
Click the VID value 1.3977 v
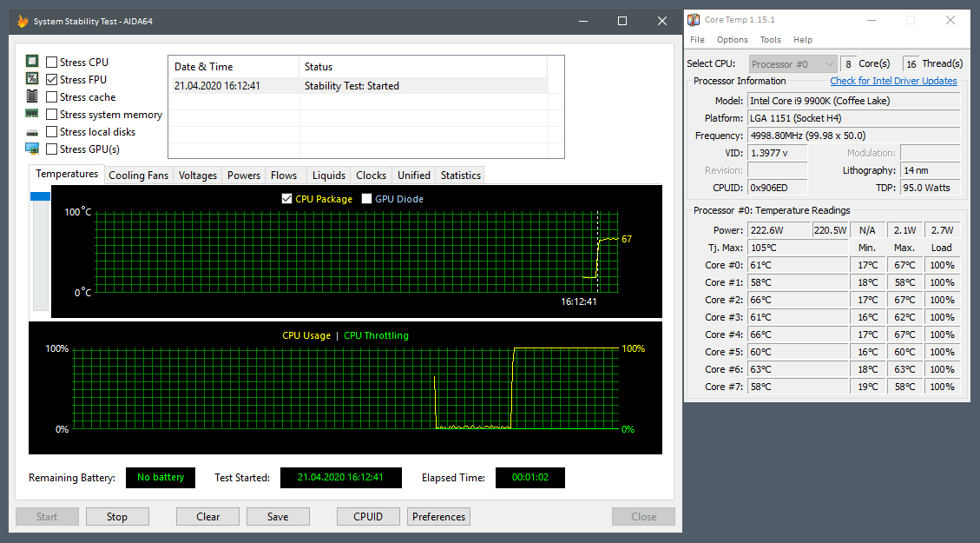click(x=778, y=153)
